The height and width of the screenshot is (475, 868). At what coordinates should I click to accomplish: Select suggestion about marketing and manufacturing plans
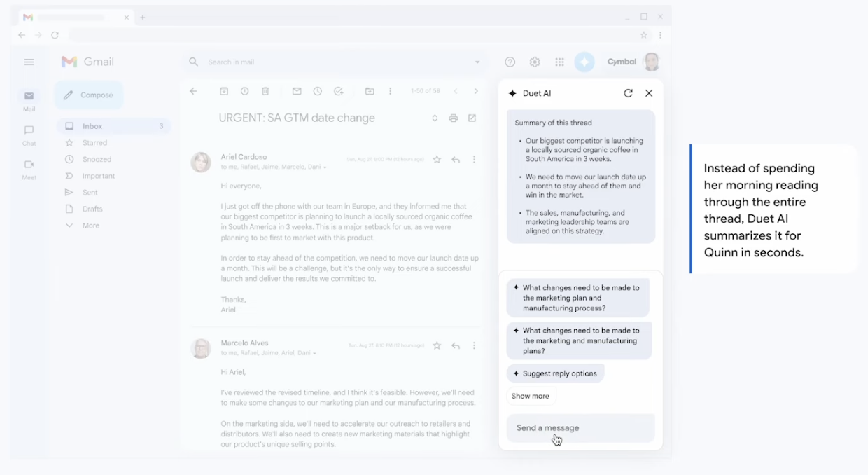[x=579, y=340]
